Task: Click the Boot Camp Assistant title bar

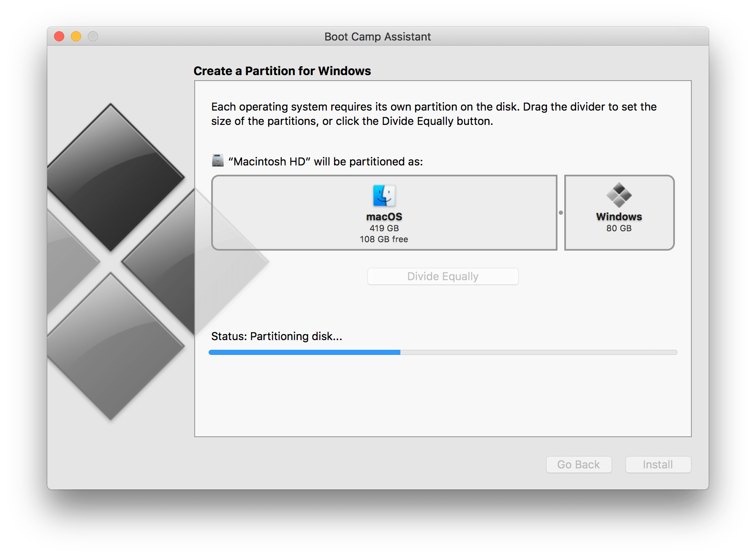Action: click(377, 37)
